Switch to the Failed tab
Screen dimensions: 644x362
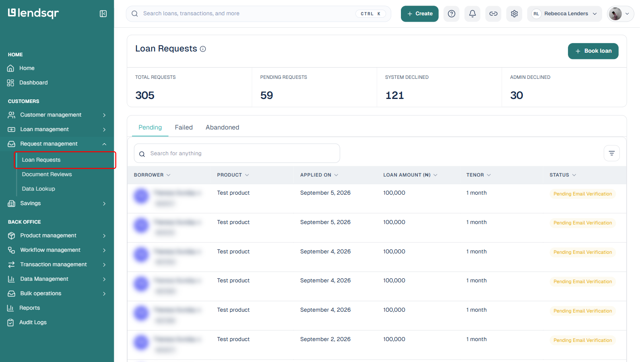pyautogui.click(x=184, y=128)
